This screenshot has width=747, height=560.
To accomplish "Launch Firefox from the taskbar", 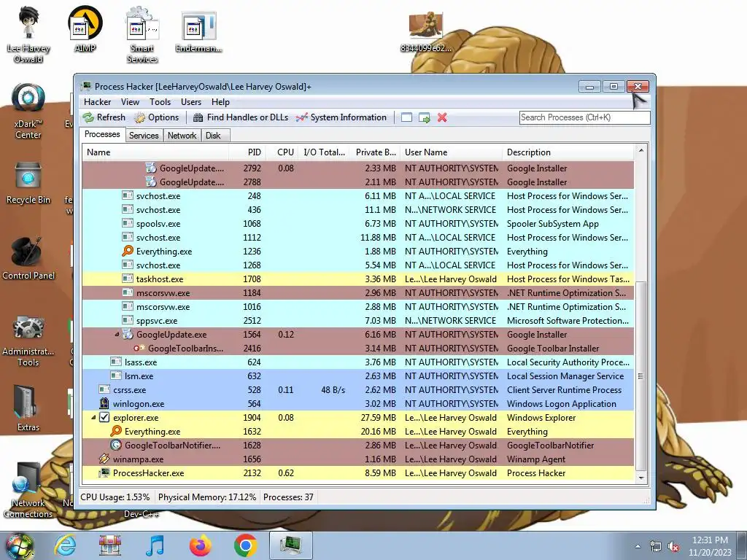I will [x=200, y=545].
